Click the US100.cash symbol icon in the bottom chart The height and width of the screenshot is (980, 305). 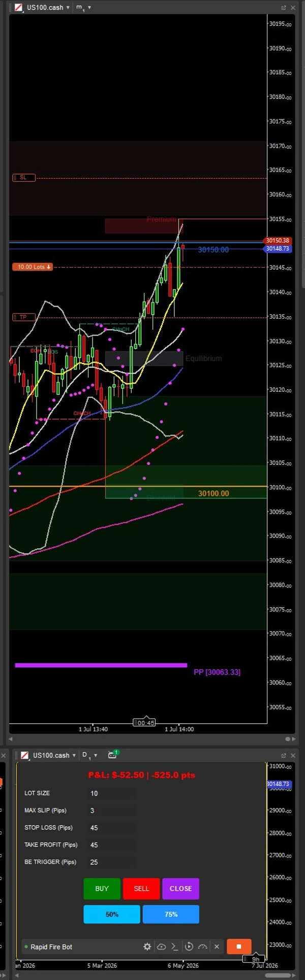pos(25,755)
